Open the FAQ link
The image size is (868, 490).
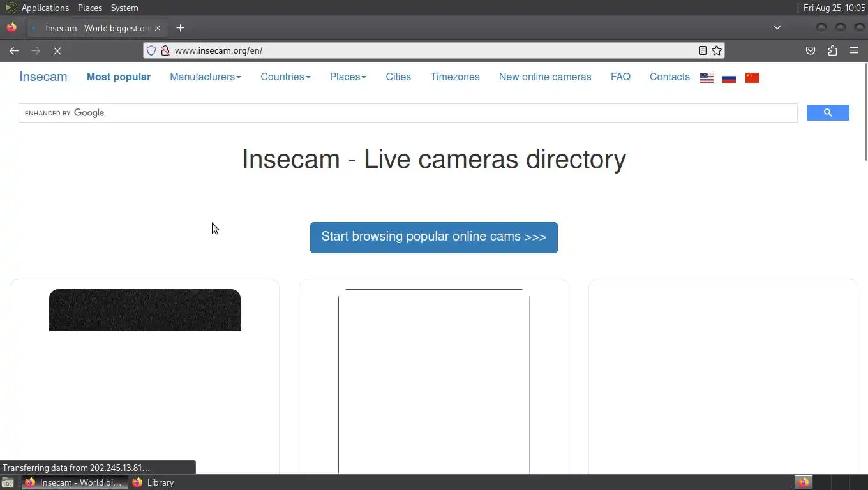(620, 77)
